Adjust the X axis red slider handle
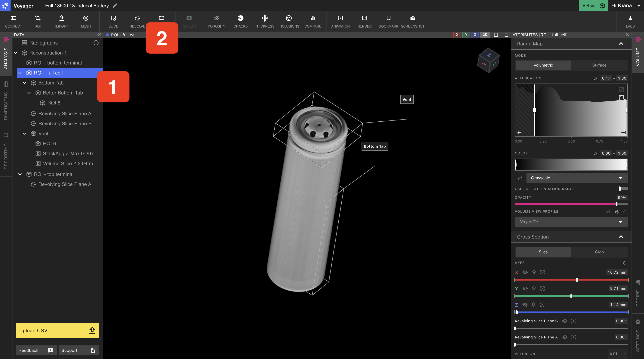Viewport: 644px width, 359px height. click(577, 280)
